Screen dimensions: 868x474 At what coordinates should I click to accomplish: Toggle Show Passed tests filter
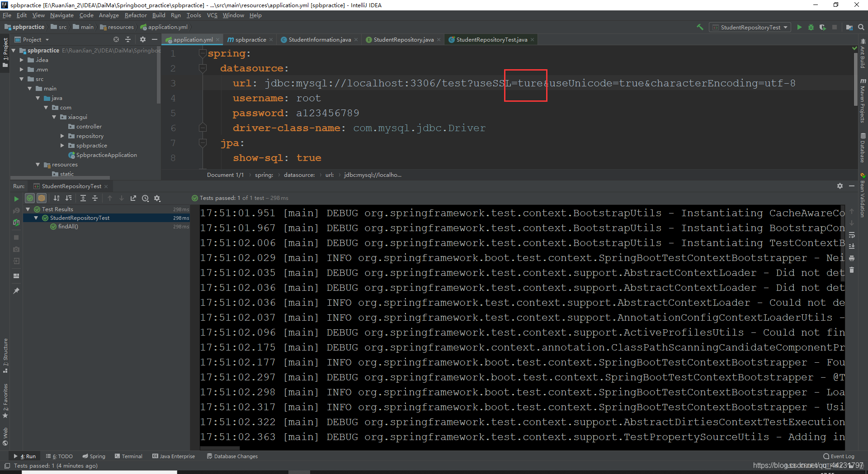(30, 198)
